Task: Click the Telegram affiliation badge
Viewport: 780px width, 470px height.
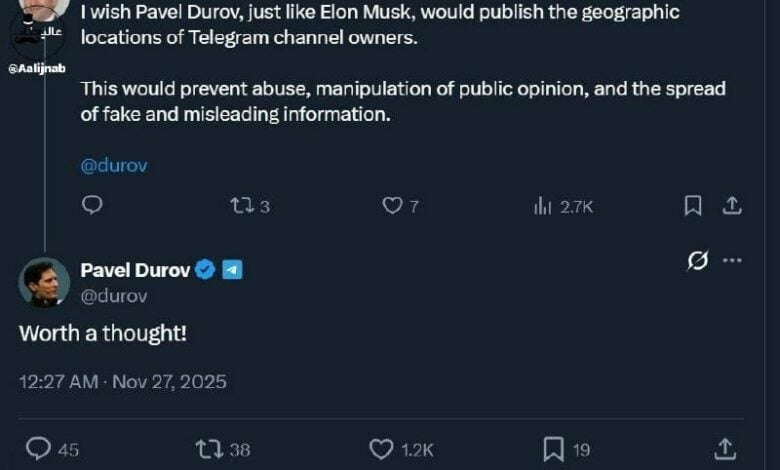Action: click(232, 270)
